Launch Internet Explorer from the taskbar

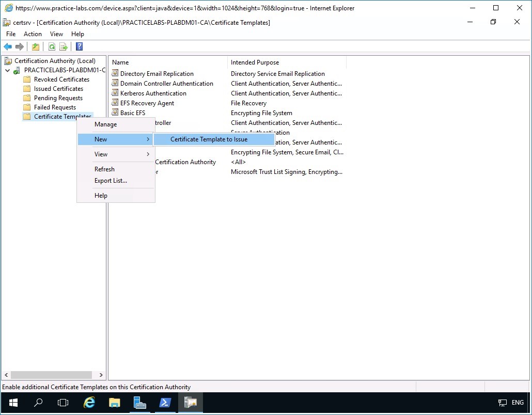pos(89,403)
